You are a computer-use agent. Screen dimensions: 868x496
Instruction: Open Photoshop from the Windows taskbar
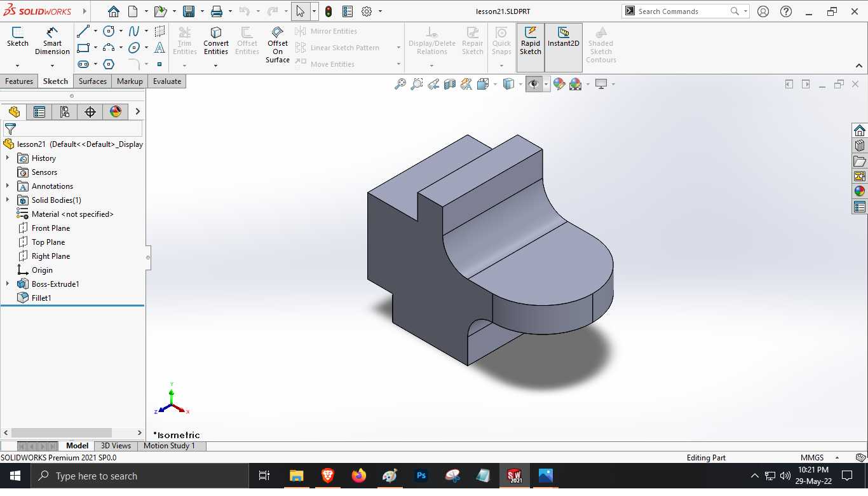(421, 476)
